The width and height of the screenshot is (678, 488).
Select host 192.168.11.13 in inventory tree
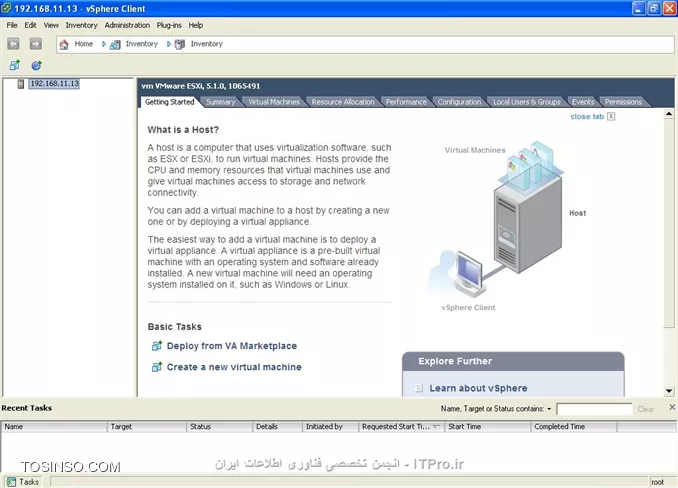point(54,83)
